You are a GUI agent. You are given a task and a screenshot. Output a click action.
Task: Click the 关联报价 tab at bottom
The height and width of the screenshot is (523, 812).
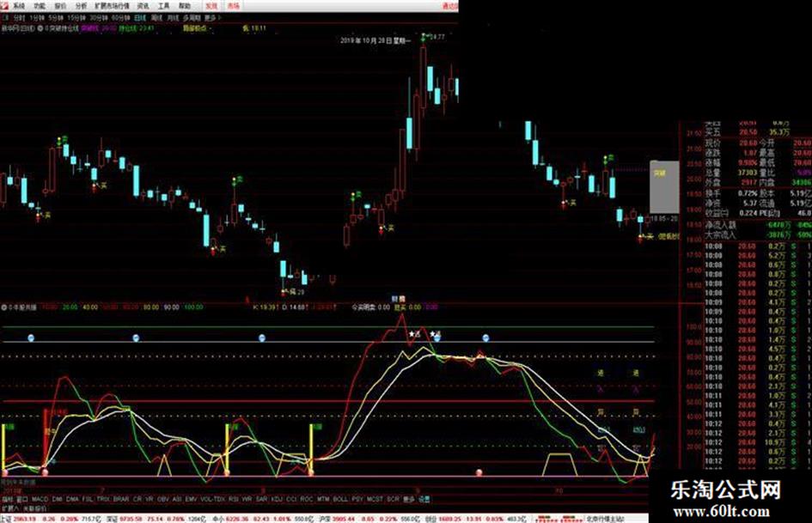(34, 509)
